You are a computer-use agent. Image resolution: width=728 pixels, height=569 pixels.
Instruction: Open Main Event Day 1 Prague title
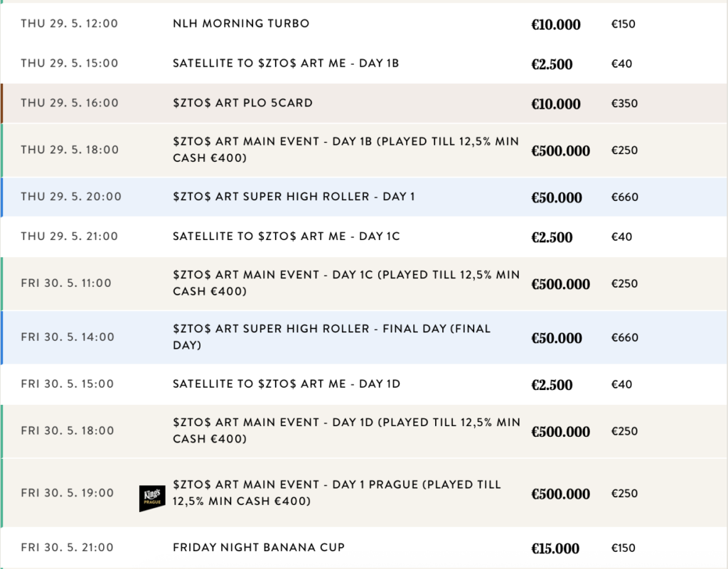point(336,493)
